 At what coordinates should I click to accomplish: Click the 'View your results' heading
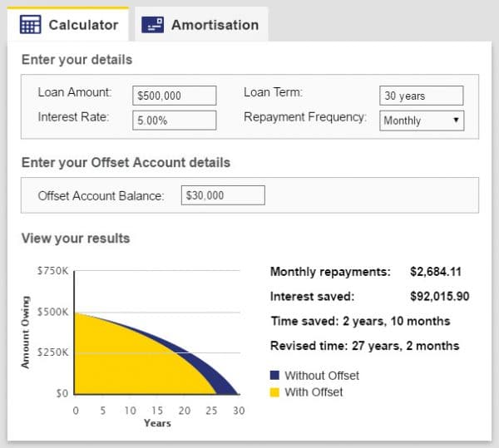point(76,239)
